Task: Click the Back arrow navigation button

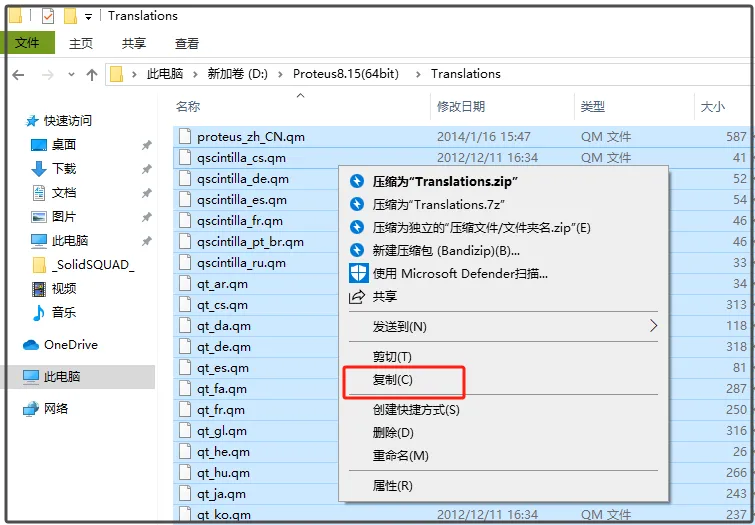Action: click(18, 75)
